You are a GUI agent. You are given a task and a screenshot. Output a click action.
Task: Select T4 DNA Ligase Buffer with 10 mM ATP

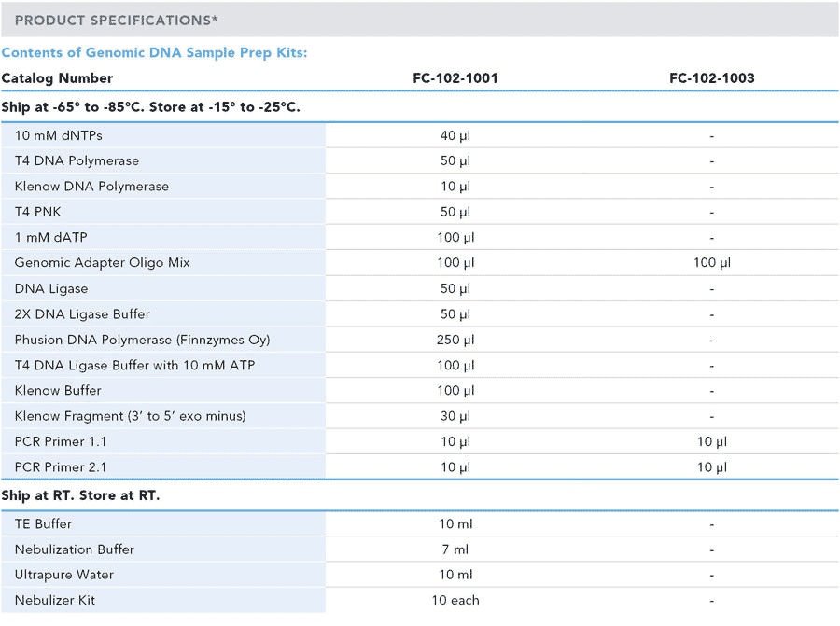134,365
